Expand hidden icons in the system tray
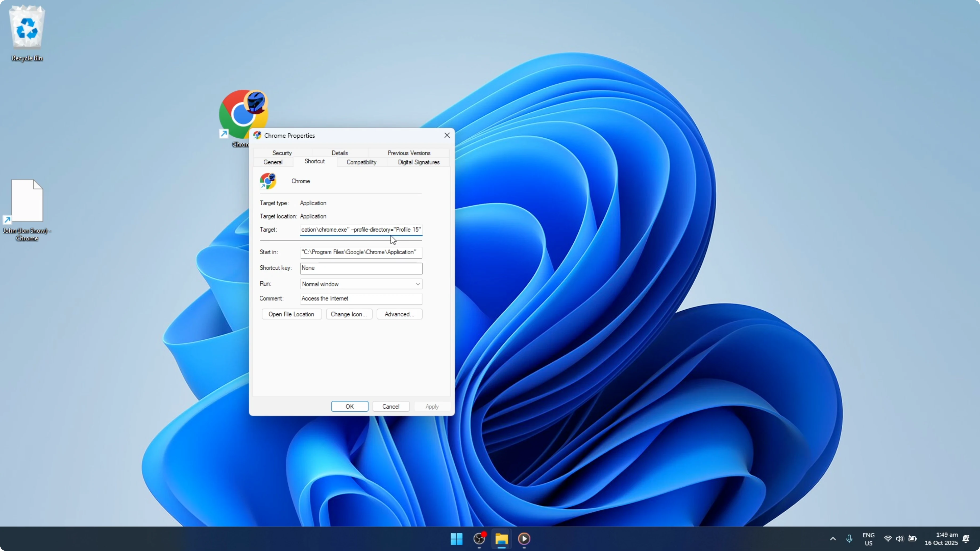The width and height of the screenshot is (980, 551). point(832,539)
